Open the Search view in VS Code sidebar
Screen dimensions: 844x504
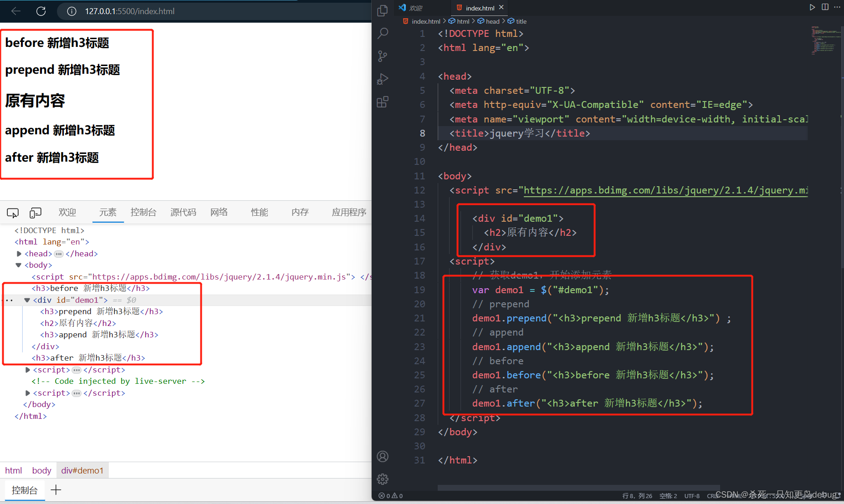(x=383, y=33)
